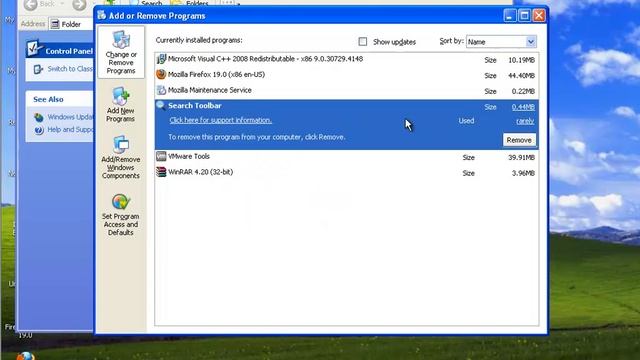Open Help and Support link

[x=70, y=130]
